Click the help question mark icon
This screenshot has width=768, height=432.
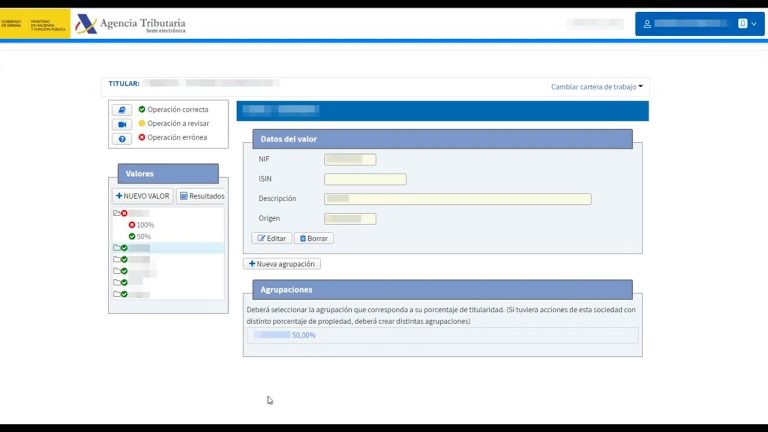tap(122, 139)
